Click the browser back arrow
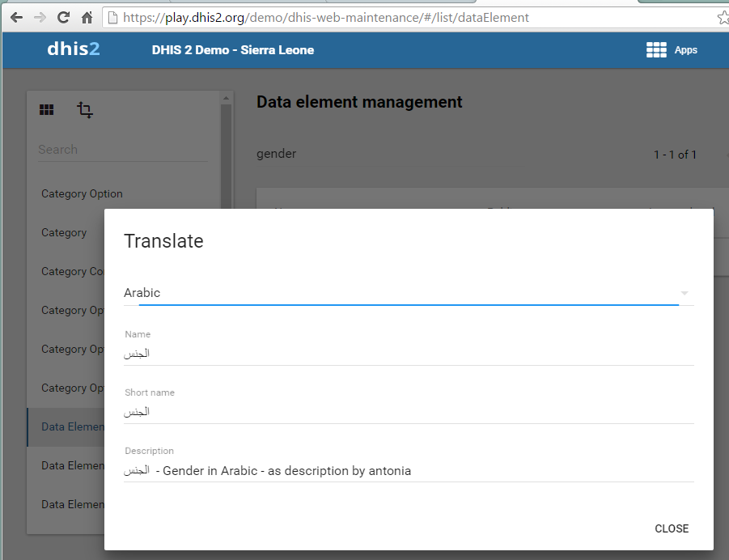The image size is (729, 560). (16, 17)
